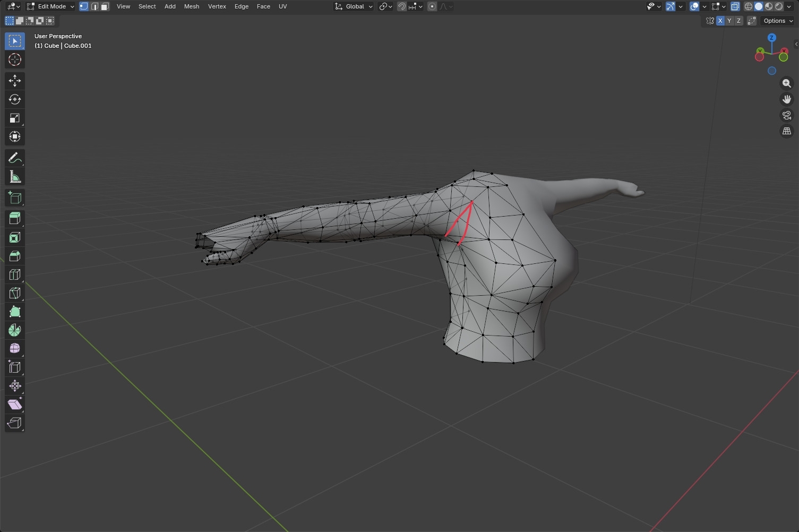Enable Y axis mirror
Viewport: 799px width, 532px height.
click(729, 21)
